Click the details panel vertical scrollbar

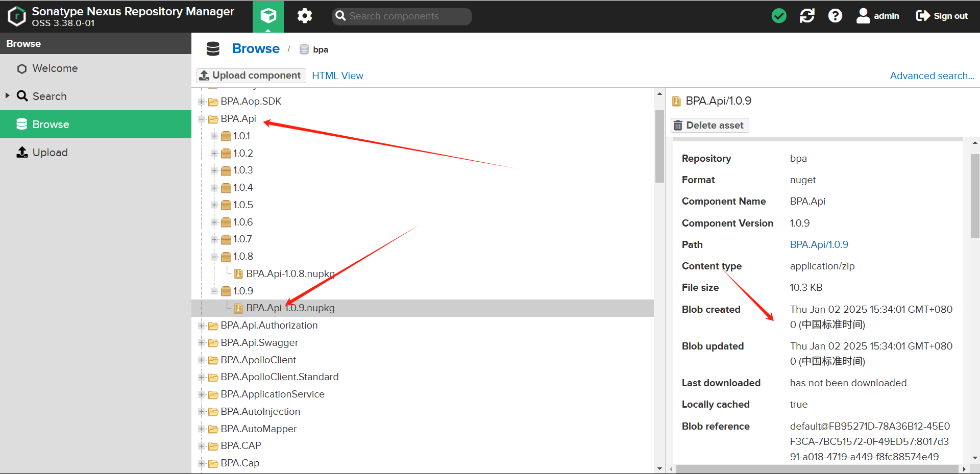coord(975,195)
